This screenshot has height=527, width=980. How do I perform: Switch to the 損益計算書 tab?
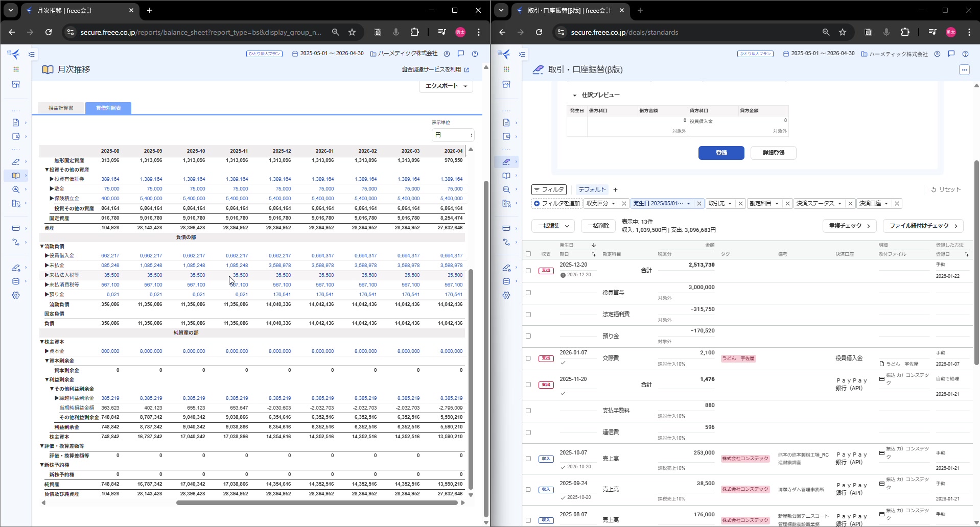61,108
